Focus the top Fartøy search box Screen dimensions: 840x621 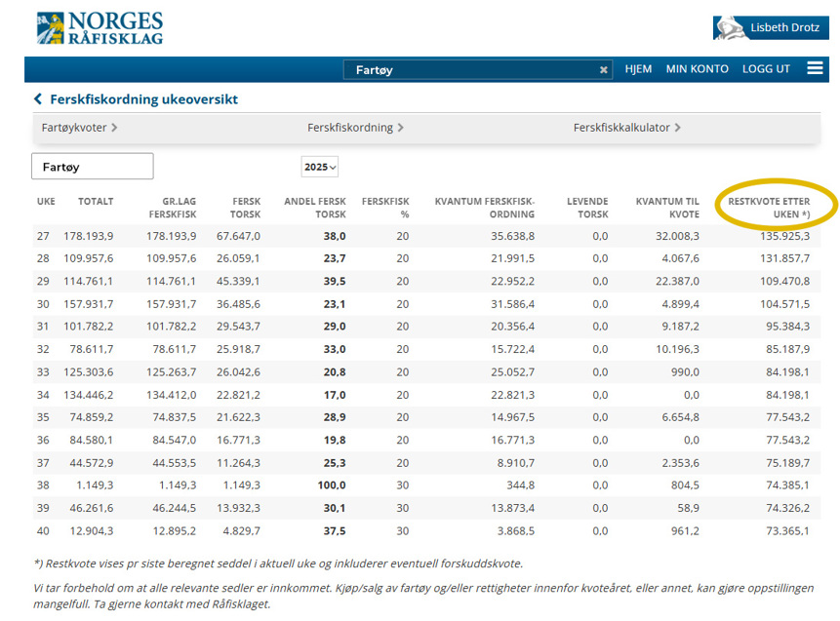[468, 70]
